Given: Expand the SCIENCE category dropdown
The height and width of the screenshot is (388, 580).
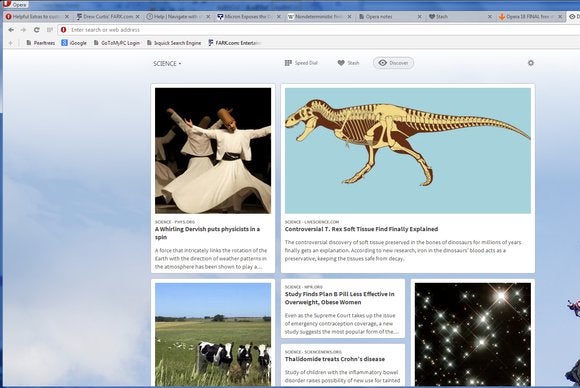Looking at the screenshot, I should pyautogui.click(x=167, y=64).
